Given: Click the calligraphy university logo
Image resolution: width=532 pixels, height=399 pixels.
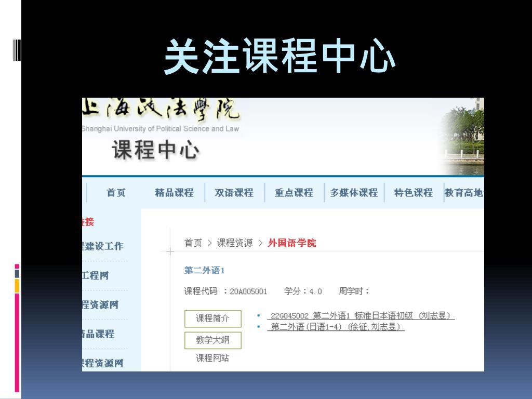Looking at the screenshot, I should click(161, 109).
